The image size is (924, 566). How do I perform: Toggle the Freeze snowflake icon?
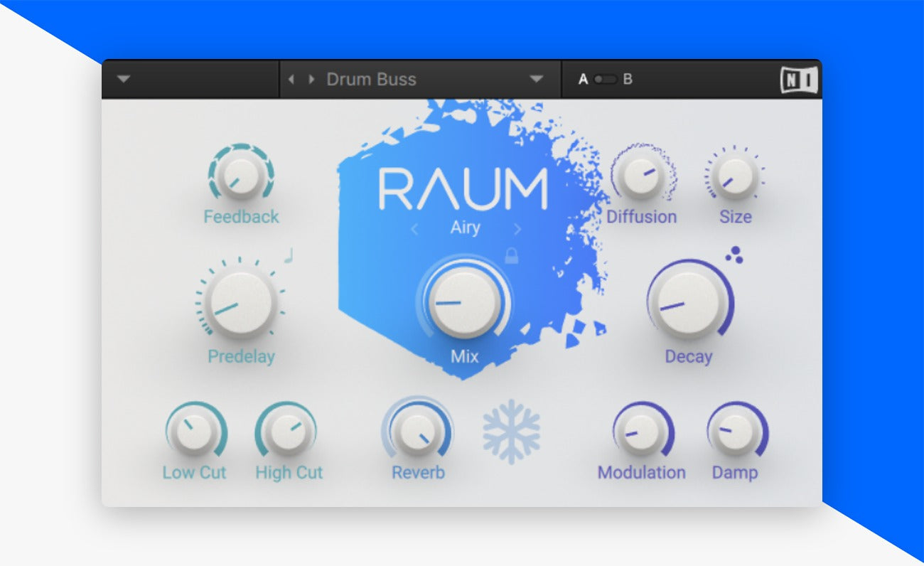pos(511,432)
